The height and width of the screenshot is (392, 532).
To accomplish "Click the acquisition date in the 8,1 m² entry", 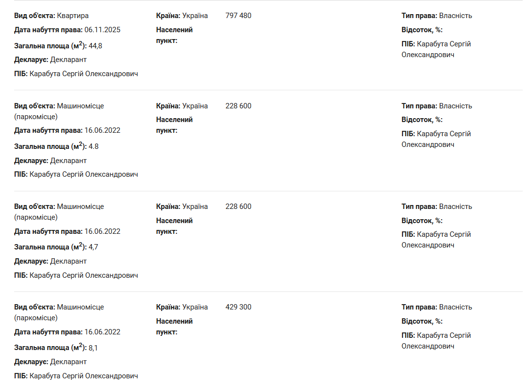I will coord(102,332).
